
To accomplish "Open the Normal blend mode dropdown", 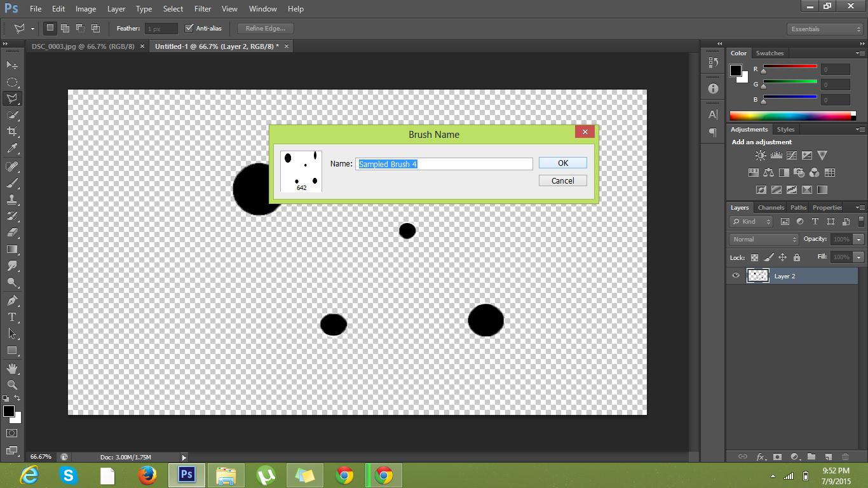I will (x=764, y=239).
